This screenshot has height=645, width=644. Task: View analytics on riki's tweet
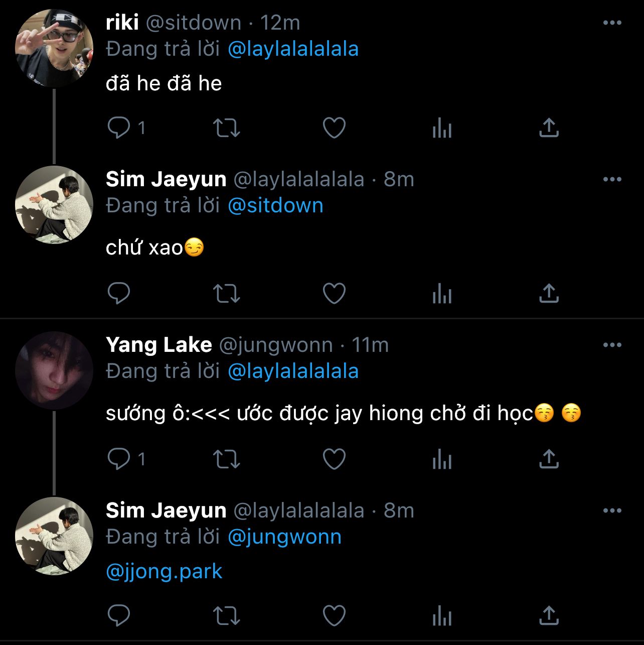[x=442, y=127]
